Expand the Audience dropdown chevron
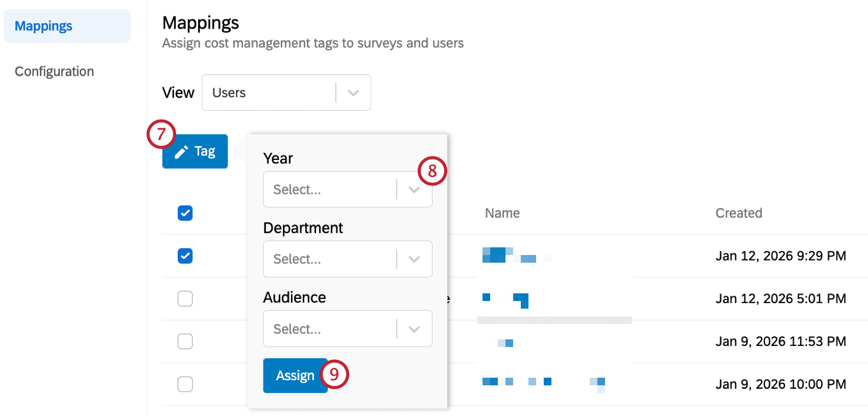 (414, 329)
